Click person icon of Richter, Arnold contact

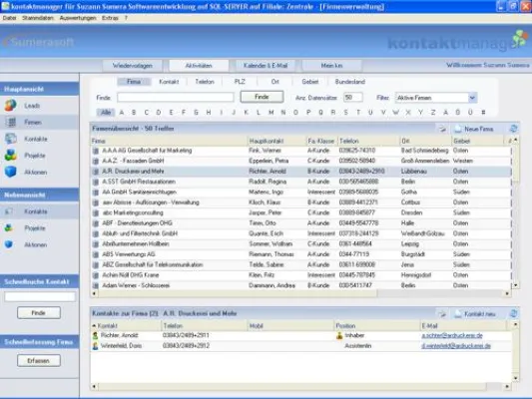click(96, 335)
